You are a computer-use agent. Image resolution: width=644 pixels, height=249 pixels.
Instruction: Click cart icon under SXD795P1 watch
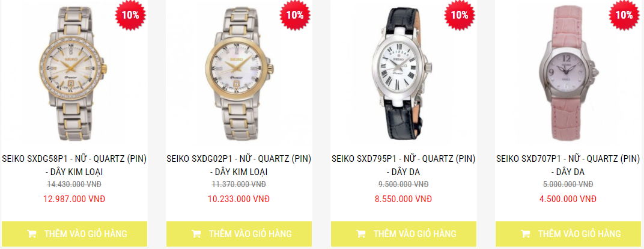point(360,234)
